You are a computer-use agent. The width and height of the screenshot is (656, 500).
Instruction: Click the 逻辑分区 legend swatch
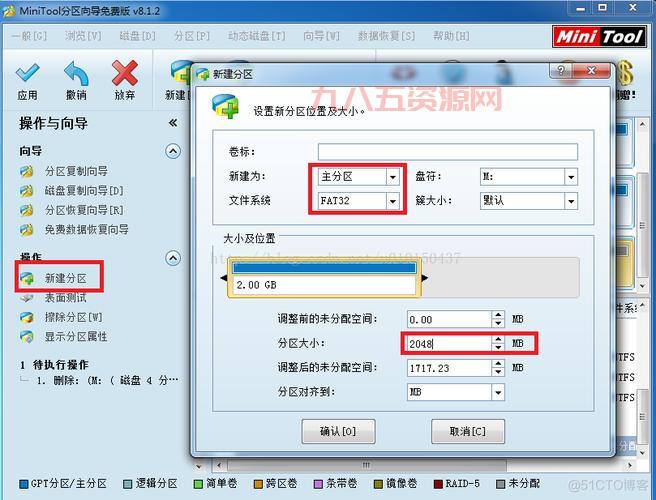128,484
